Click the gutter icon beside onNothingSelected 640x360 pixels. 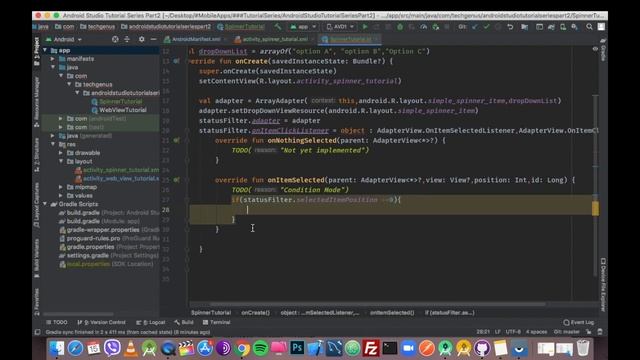(176, 140)
